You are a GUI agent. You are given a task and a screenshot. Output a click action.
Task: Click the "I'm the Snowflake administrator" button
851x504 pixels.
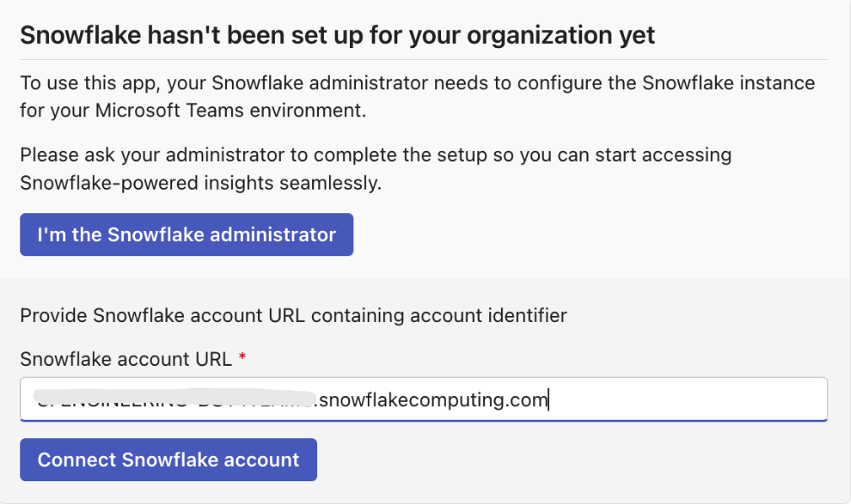click(186, 234)
